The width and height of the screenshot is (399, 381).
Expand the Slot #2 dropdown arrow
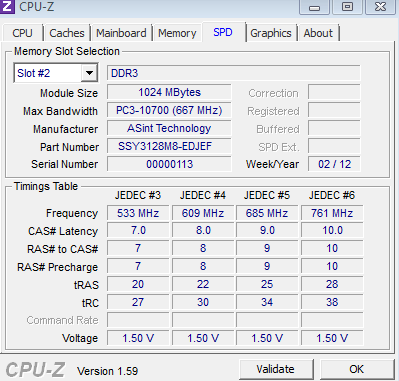(89, 73)
